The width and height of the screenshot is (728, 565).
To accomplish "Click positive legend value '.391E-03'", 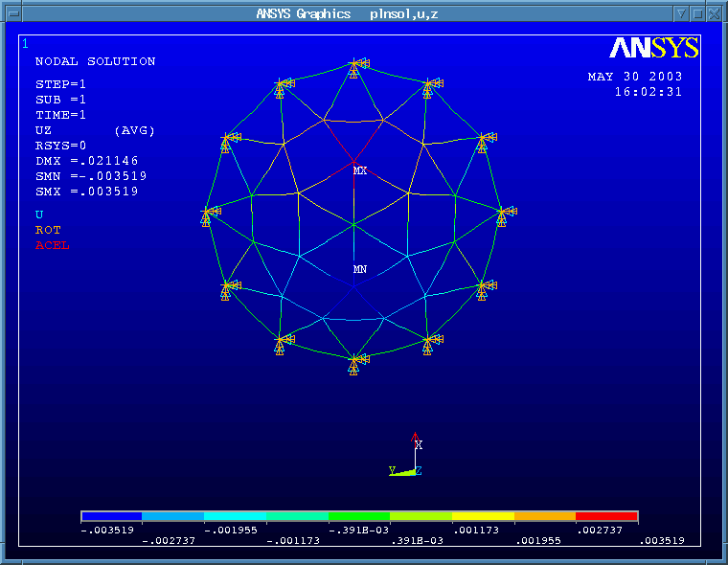I will tap(418, 541).
